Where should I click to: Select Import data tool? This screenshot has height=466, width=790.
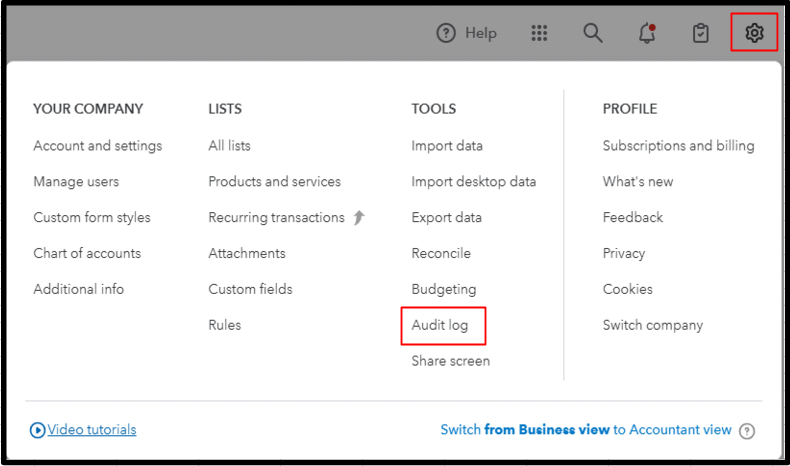(447, 146)
